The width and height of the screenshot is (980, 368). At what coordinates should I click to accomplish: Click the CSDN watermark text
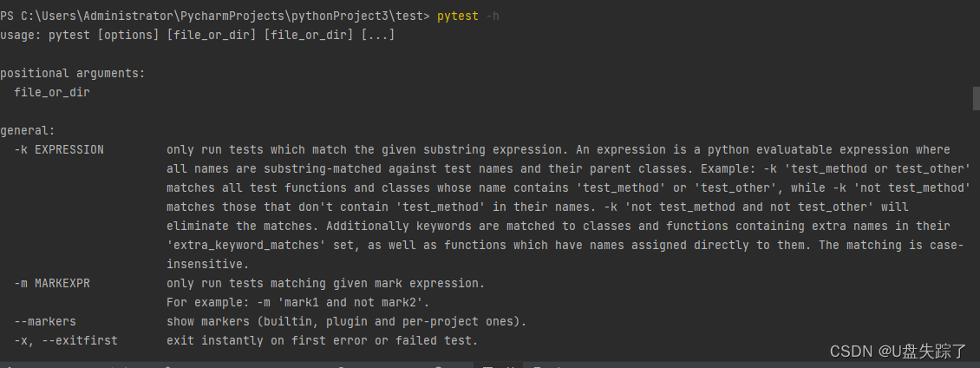tap(898, 352)
